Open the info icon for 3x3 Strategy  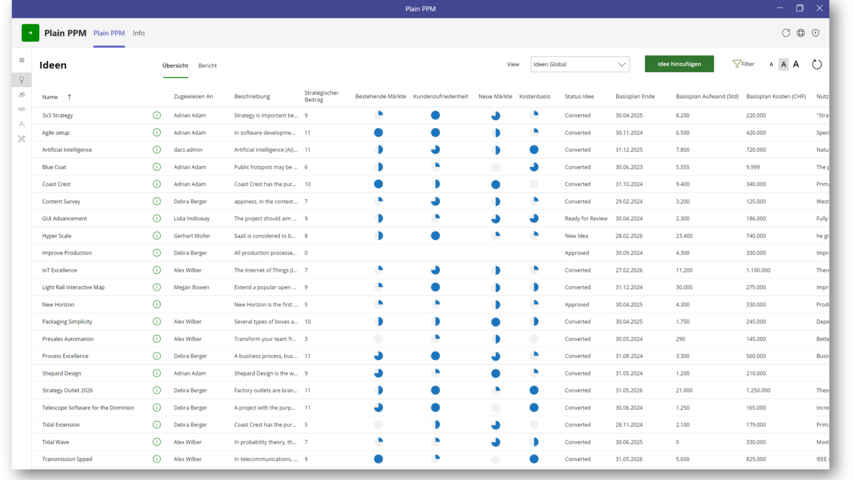157,115
